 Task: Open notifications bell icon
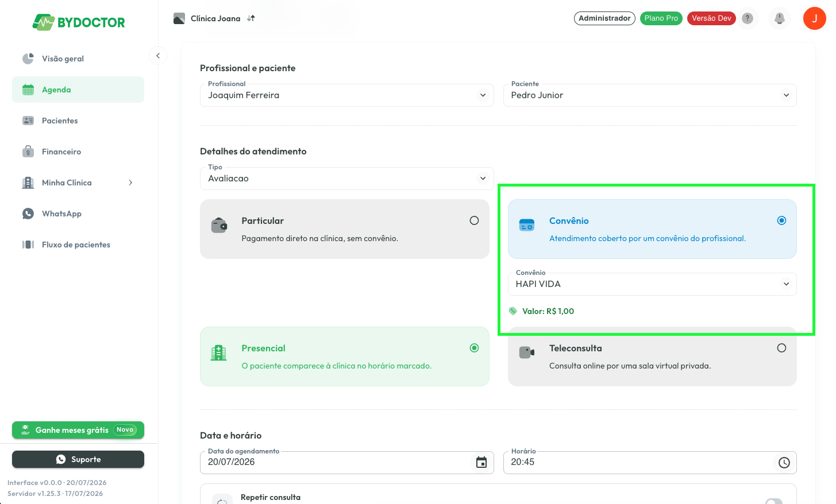780,18
